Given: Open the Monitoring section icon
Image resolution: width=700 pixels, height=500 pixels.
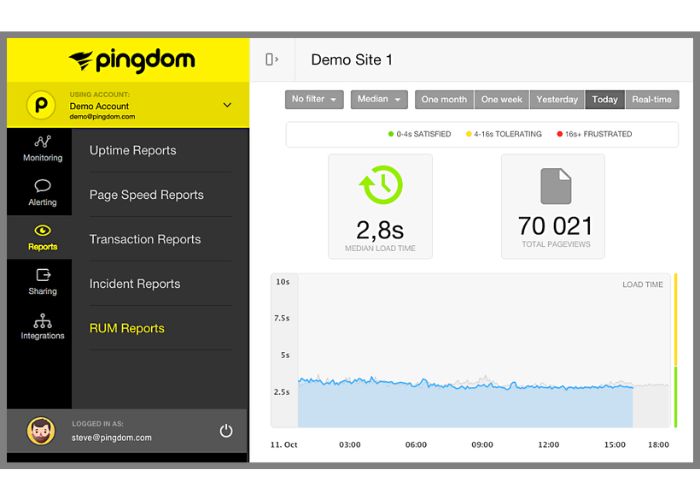Looking at the screenshot, I should 43,142.
